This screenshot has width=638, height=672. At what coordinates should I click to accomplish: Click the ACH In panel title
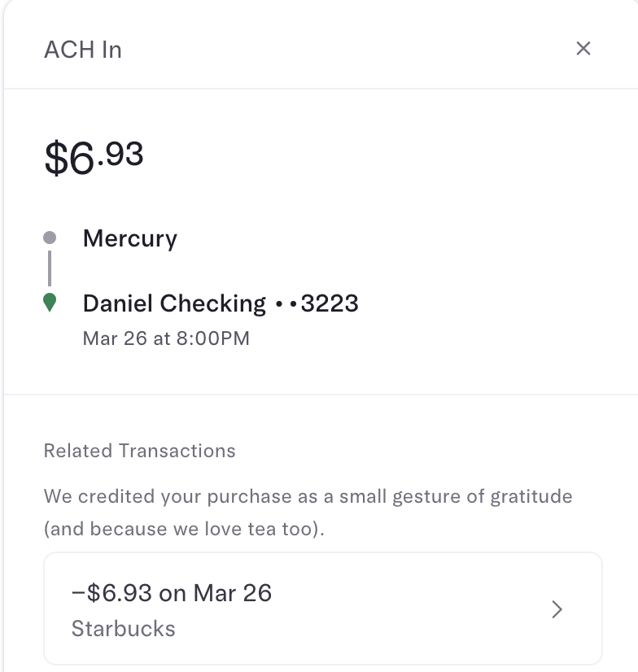83,50
